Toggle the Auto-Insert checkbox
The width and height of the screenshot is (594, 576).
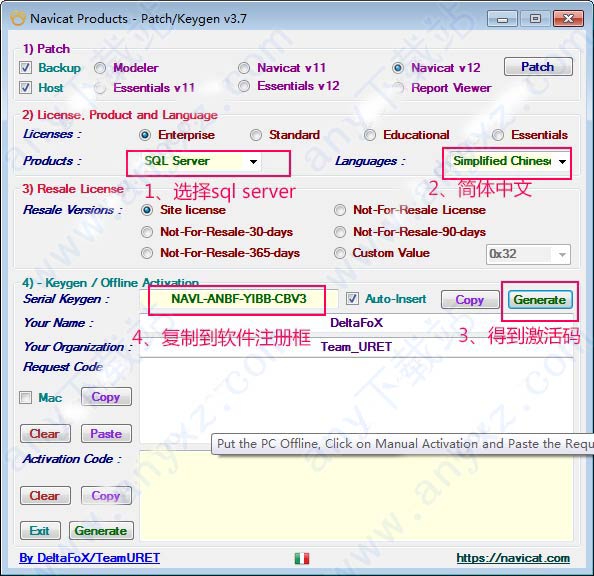tap(352, 299)
